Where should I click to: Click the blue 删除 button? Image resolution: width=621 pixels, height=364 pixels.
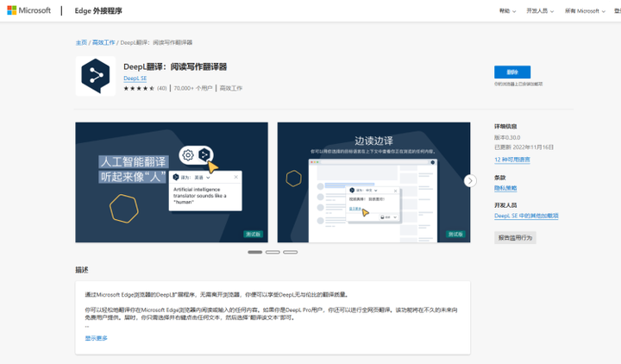[512, 72]
